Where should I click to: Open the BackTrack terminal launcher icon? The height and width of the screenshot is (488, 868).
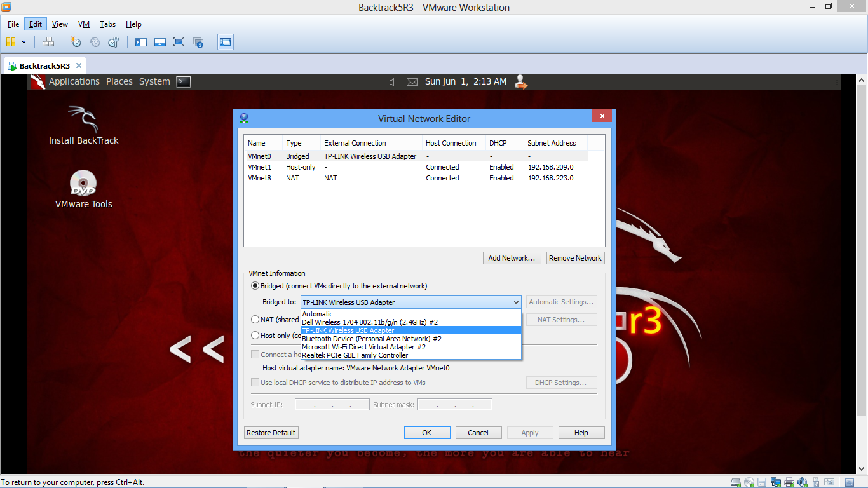183,81
